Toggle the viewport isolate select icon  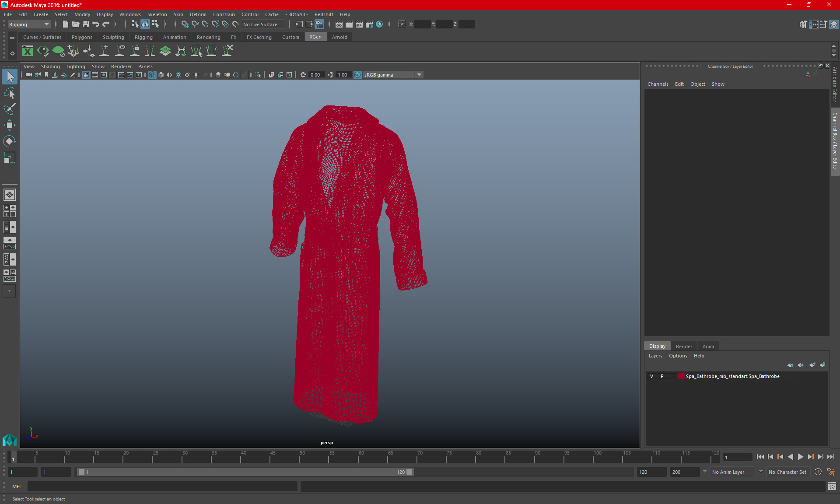(258, 75)
